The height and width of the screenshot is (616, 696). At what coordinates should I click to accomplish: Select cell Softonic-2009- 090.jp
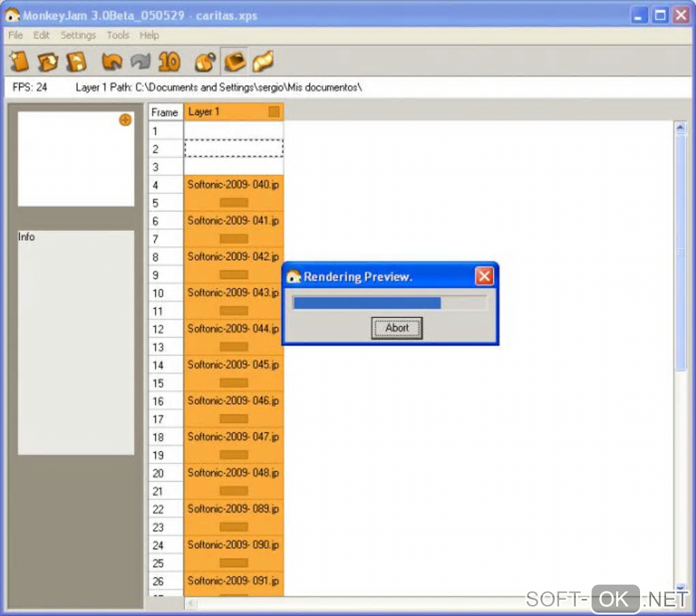click(233, 544)
